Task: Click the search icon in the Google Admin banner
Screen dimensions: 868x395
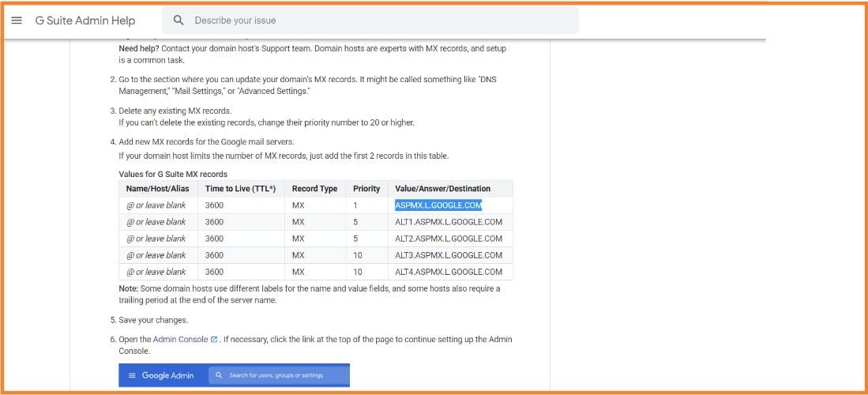Action: point(219,375)
